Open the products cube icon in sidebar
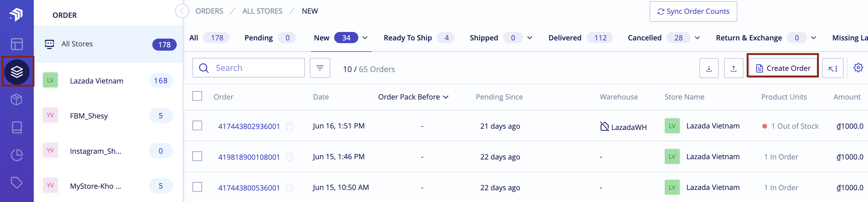 [x=17, y=100]
